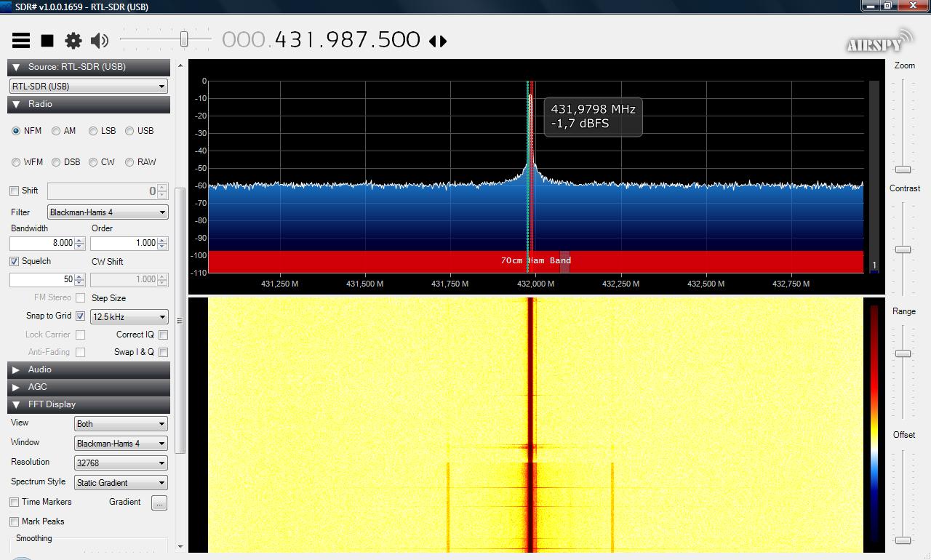Click the Airspy logo

[x=879, y=41]
